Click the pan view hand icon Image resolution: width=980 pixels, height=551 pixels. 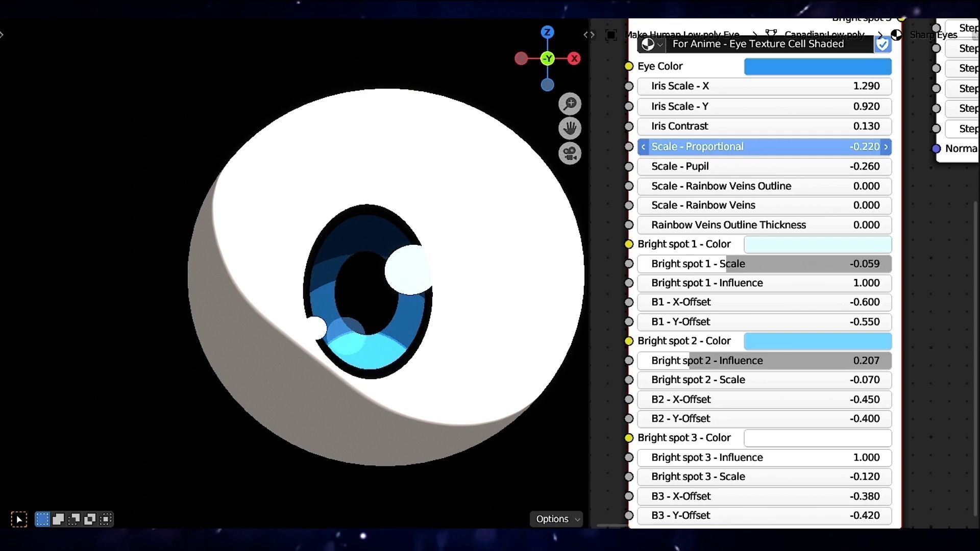tap(570, 128)
